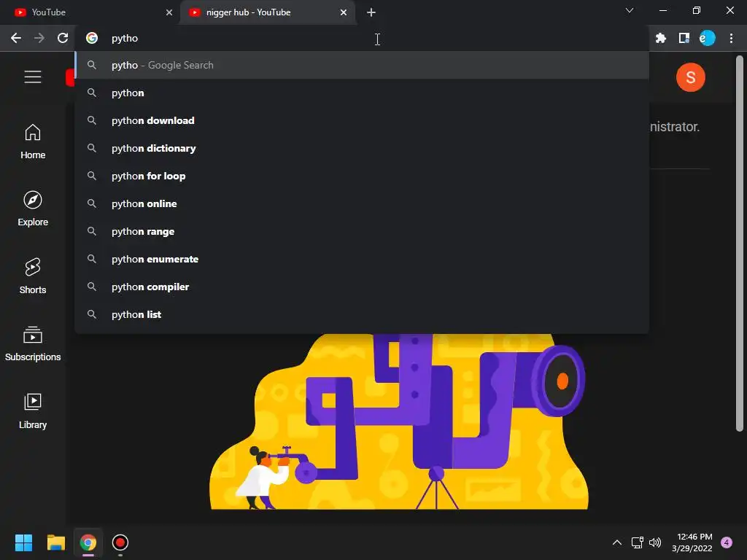This screenshot has width=747, height=560.
Task: Select 'python download' suggestion
Action: (362, 120)
